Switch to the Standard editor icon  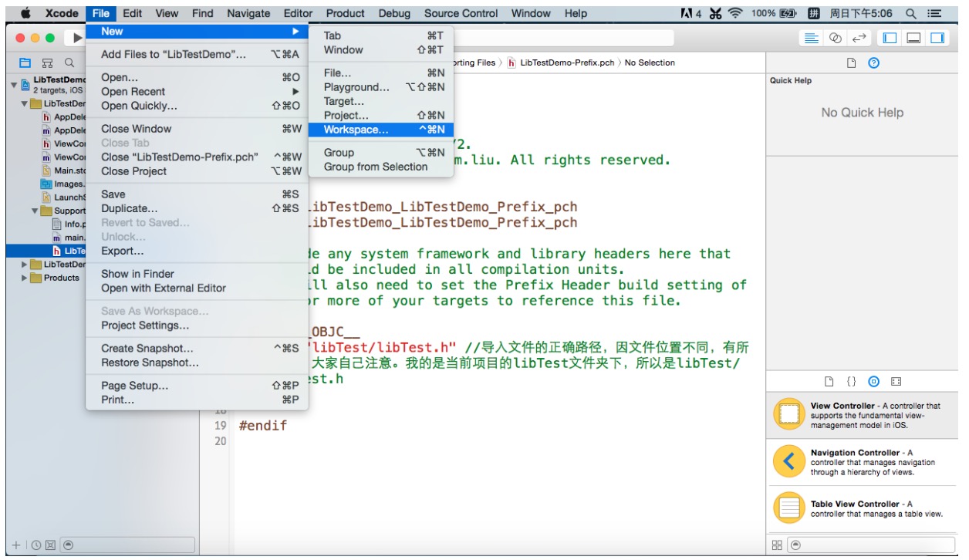[812, 38]
